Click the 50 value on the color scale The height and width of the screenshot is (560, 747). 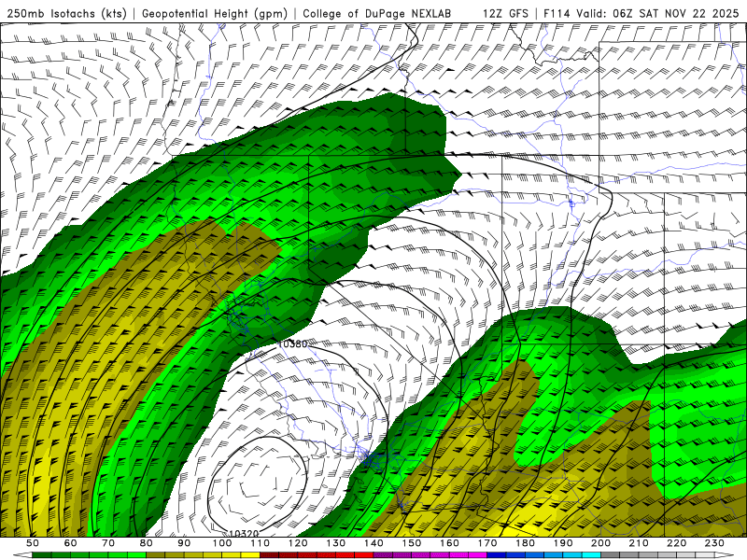click(x=33, y=543)
